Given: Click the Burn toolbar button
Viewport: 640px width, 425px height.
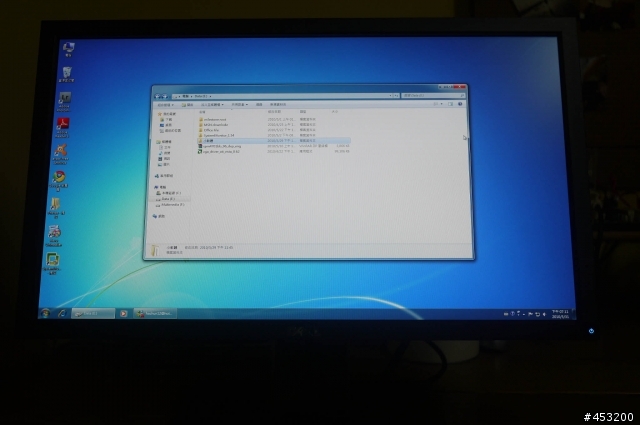Looking at the screenshot, I should pyautogui.click(x=259, y=105).
